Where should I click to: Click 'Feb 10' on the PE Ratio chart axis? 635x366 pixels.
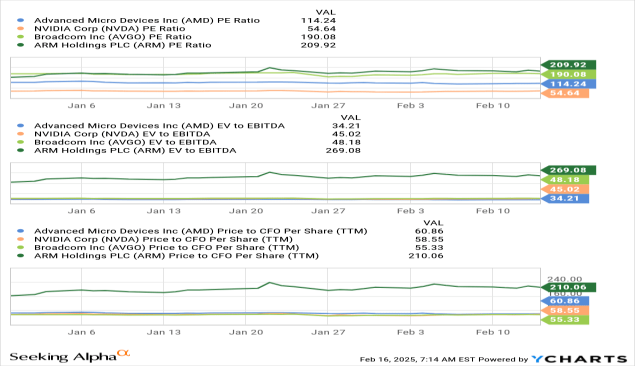(493, 106)
